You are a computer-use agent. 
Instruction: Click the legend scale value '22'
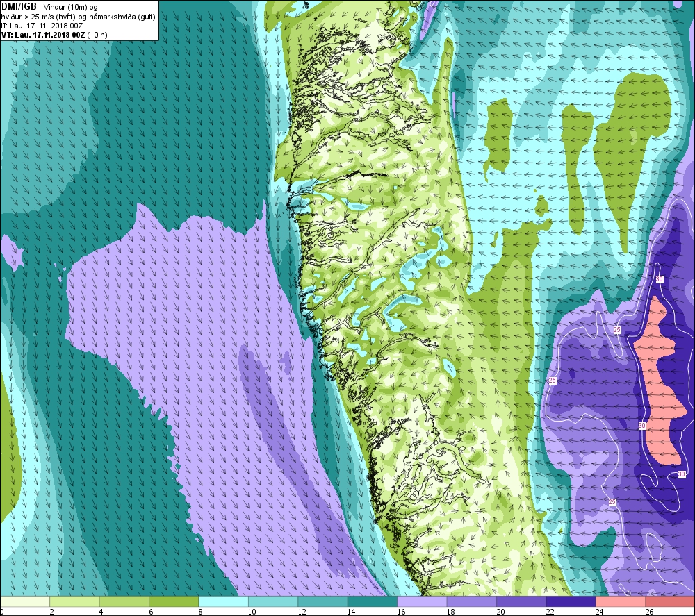550,612
